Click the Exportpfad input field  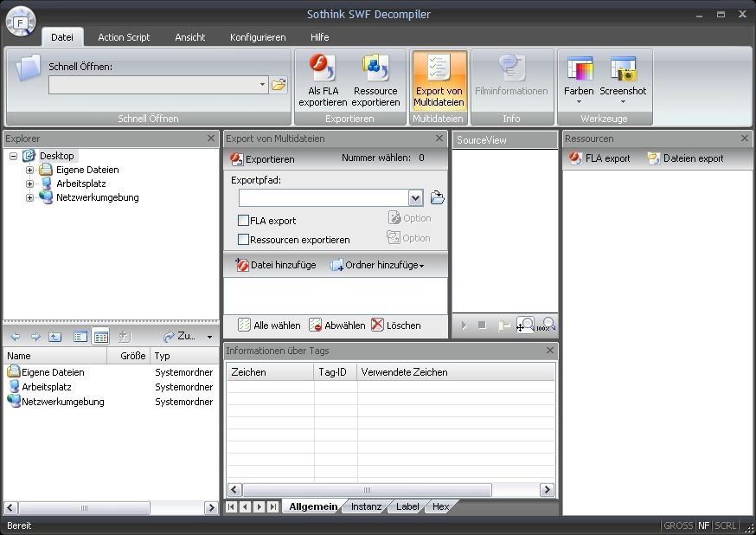point(324,197)
